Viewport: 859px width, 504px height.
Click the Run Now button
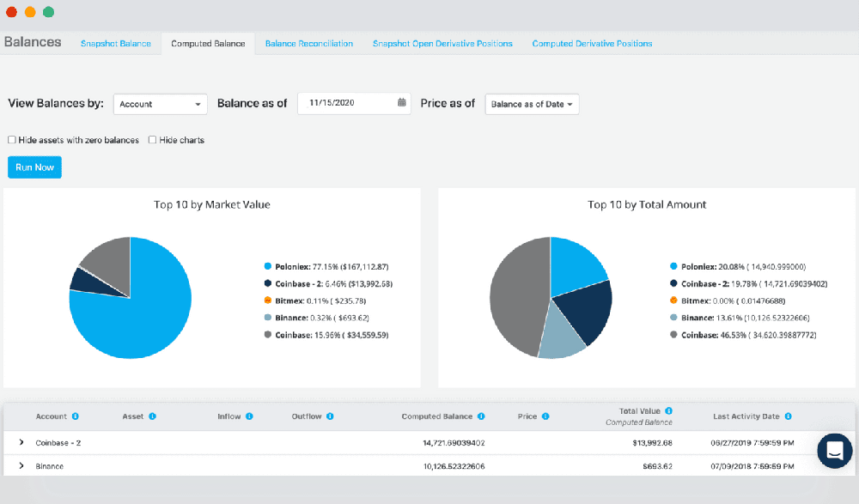34,167
